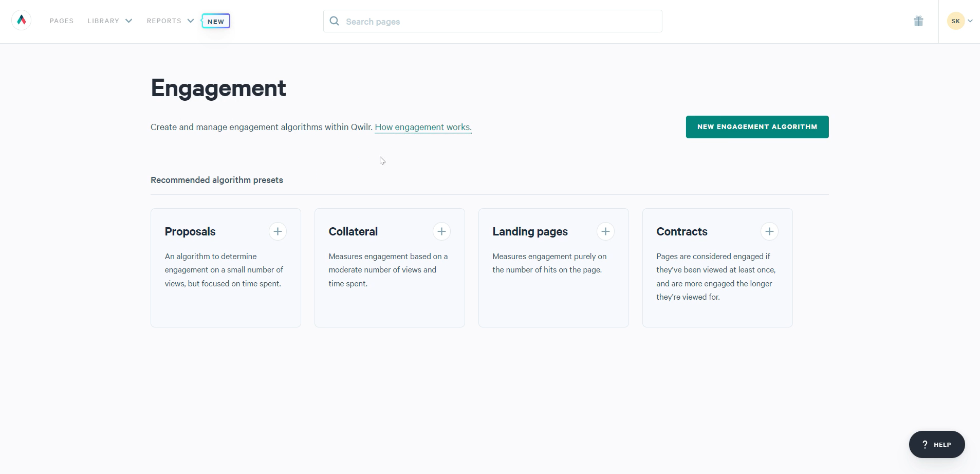Open the gift box icon
This screenshot has height=474, width=980.
coord(919,21)
